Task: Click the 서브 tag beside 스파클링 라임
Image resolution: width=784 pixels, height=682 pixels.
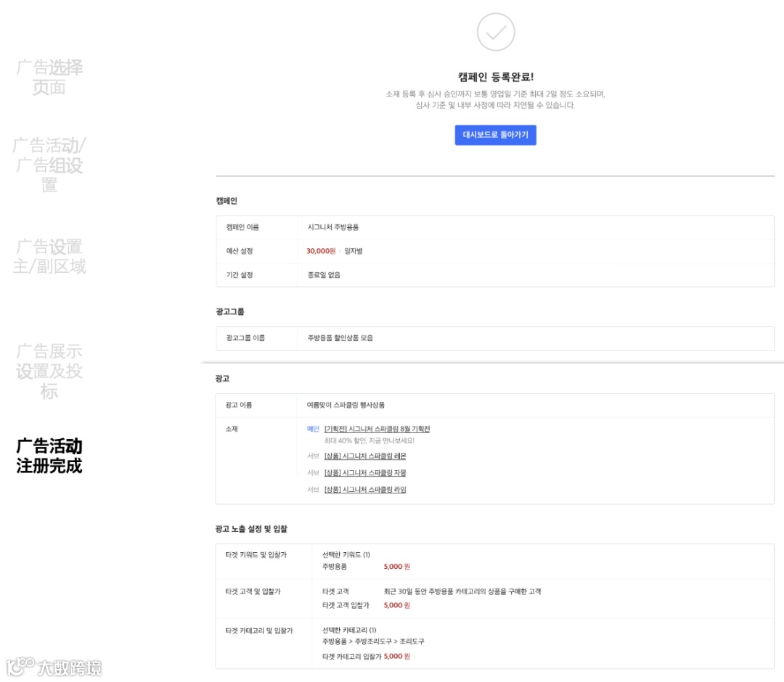Action: coord(313,490)
